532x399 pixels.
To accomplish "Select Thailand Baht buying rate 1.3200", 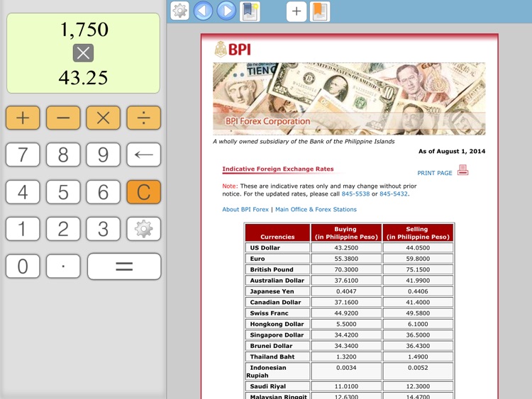I will (346, 356).
